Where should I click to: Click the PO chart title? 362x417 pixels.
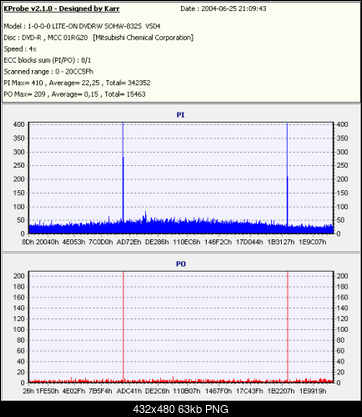click(181, 264)
